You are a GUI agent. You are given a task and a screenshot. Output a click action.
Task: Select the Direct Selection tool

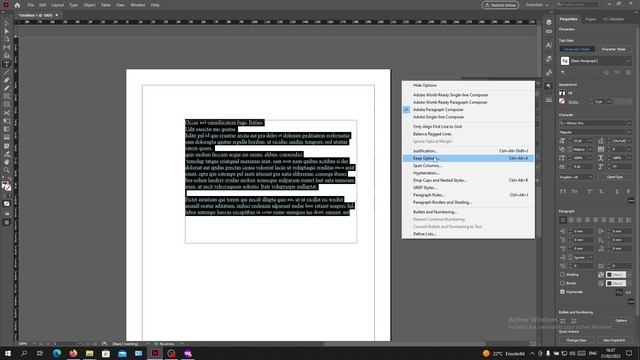(7, 31)
